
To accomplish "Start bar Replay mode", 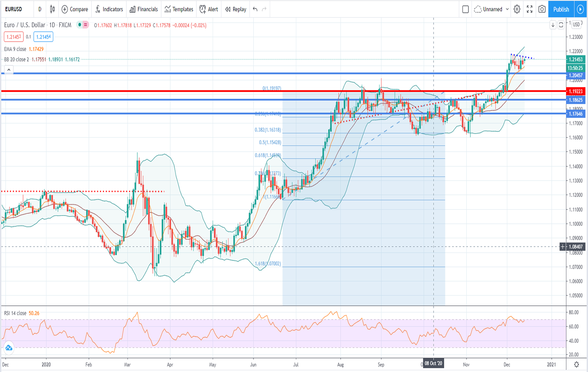I will coord(235,9).
